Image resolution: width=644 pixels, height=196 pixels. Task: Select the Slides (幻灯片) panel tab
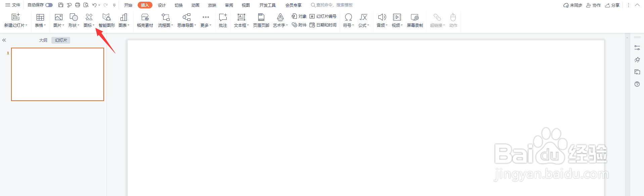61,40
